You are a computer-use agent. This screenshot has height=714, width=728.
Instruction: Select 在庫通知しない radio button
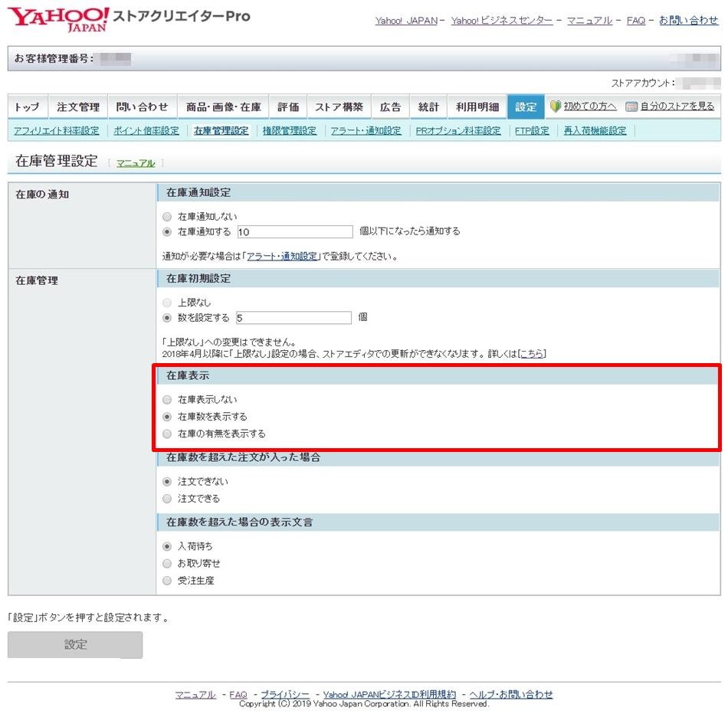tap(167, 217)
